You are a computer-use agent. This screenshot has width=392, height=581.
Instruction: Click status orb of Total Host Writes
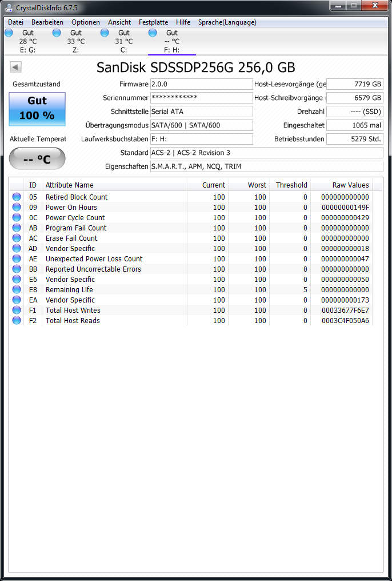(x=17, y=310)
